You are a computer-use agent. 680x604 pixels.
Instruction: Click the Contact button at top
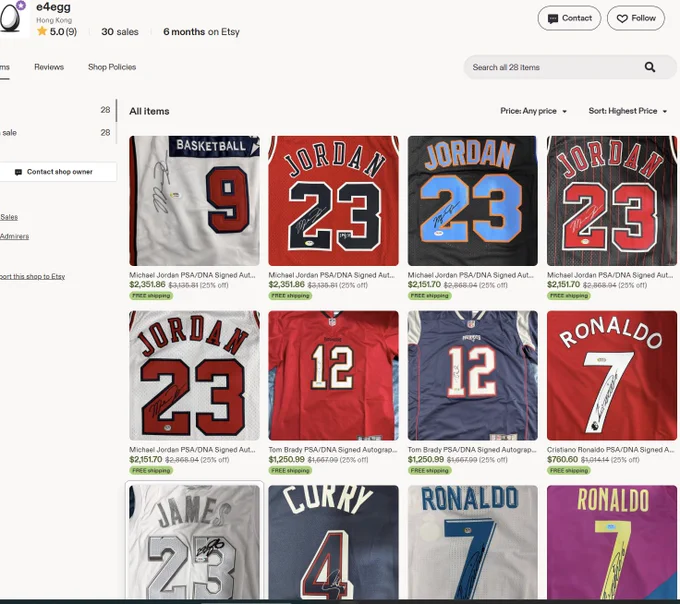click(x=569, y=18)
